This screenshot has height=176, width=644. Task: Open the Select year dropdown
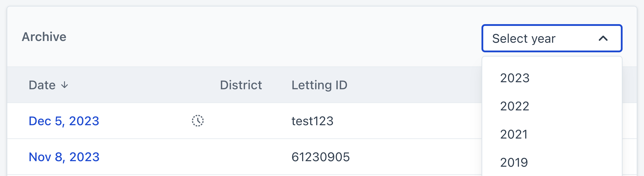coord(551,38)
